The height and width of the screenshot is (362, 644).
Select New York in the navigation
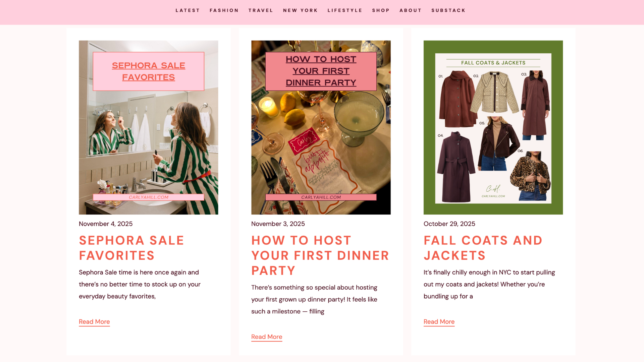[300, 10]
